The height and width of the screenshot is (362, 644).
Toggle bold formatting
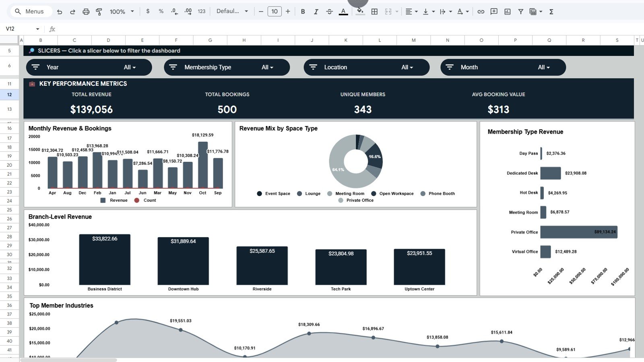[303, 11]
